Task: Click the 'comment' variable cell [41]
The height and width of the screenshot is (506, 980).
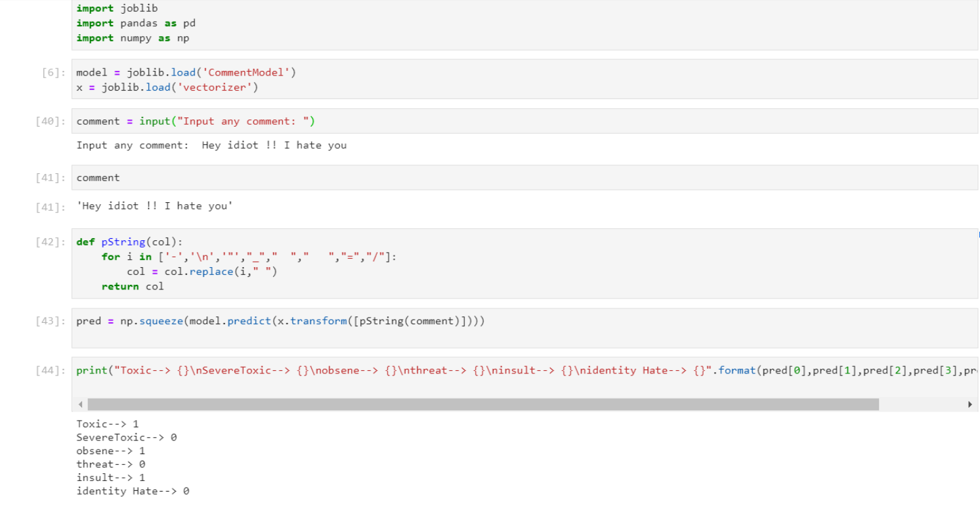Action: pyautogui.click(x=97, y=177)
